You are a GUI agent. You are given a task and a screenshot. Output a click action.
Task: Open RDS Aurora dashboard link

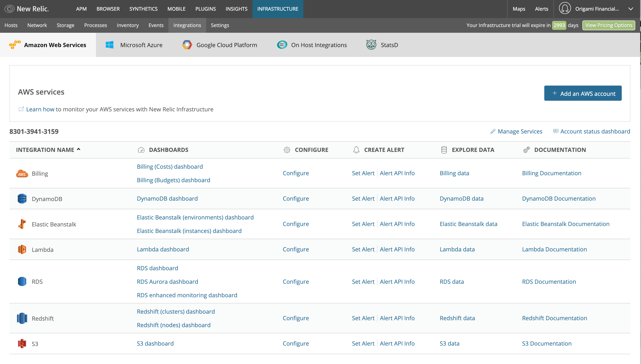pyautogui.click(x=167, y=281)
